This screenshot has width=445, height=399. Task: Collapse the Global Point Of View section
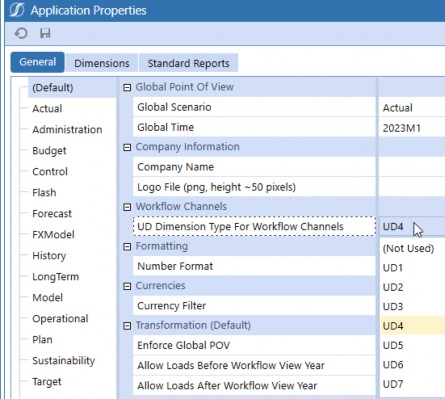tap(127, 88)
